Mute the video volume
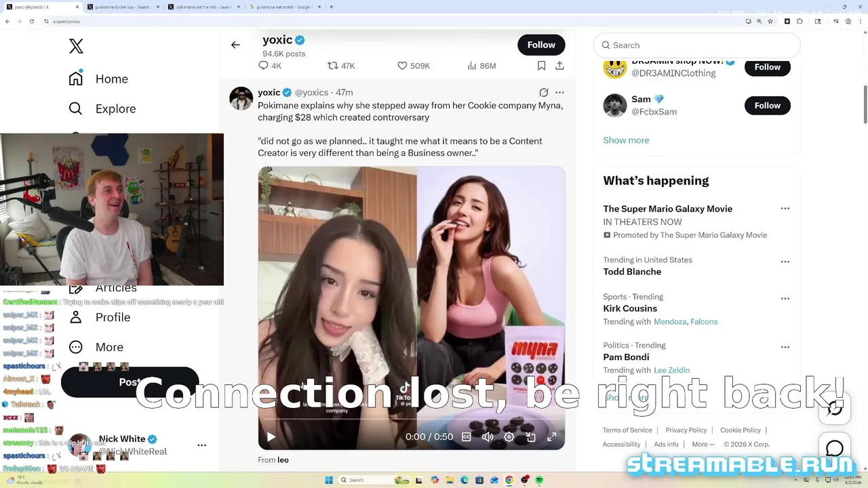The height and width of the screenshot is (488, 868). tap(488, 437)
